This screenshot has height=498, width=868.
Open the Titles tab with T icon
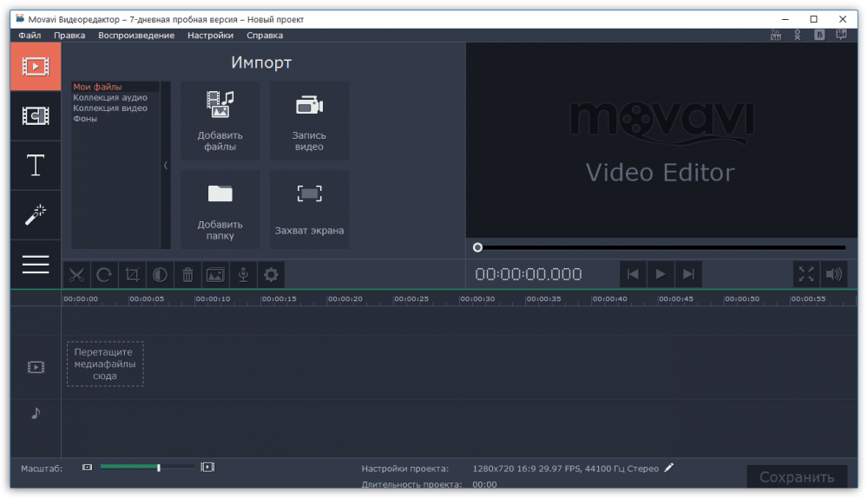coord(36,165)
